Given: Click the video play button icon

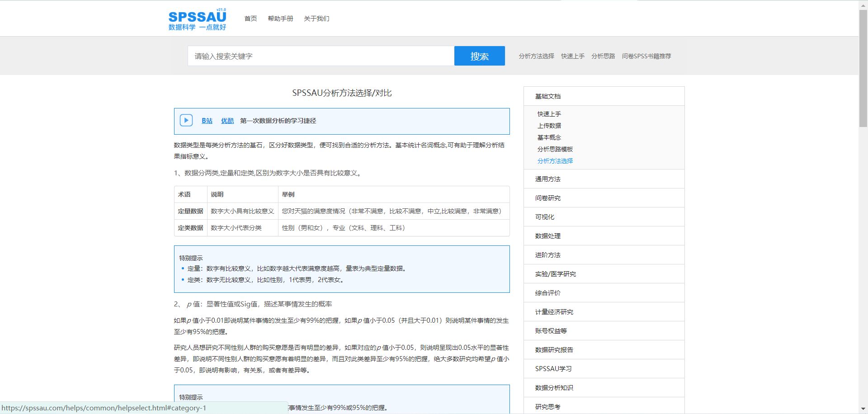Looking at the screenshot, I should [x=186, y=120].
